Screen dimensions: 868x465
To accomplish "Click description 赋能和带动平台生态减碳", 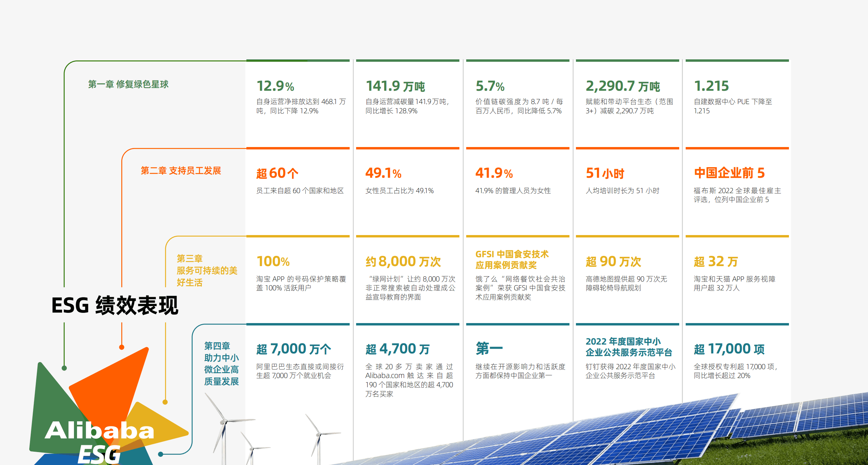I will (629, 106).
